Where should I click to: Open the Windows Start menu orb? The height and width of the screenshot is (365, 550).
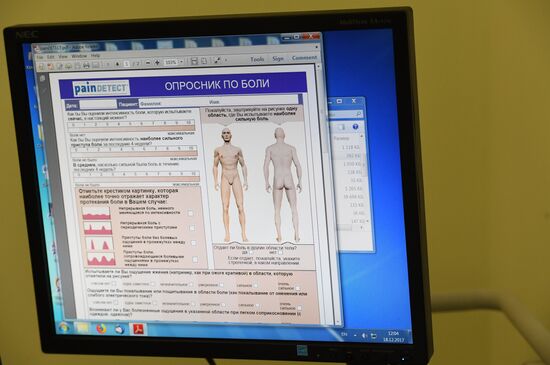point(64,328)
